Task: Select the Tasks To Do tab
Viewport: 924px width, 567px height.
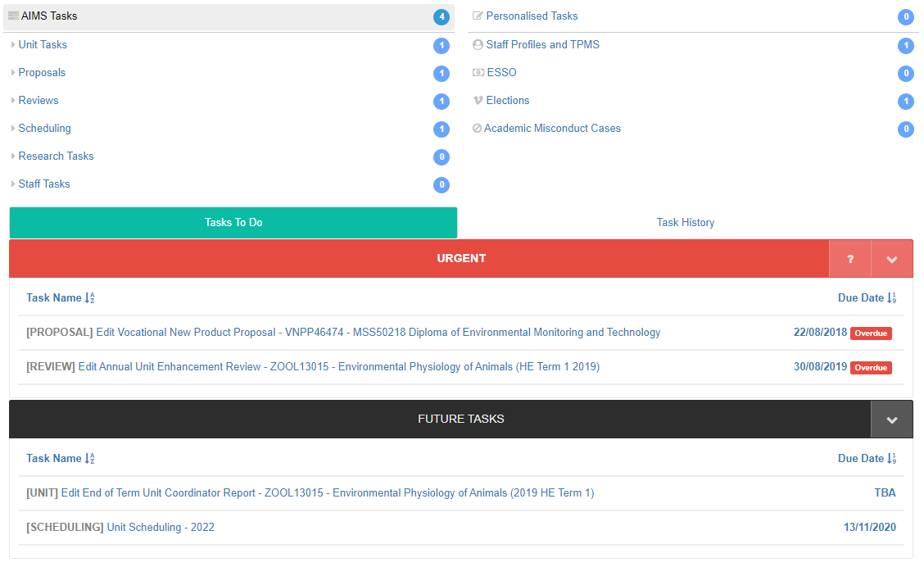Action: coord(233,223)
